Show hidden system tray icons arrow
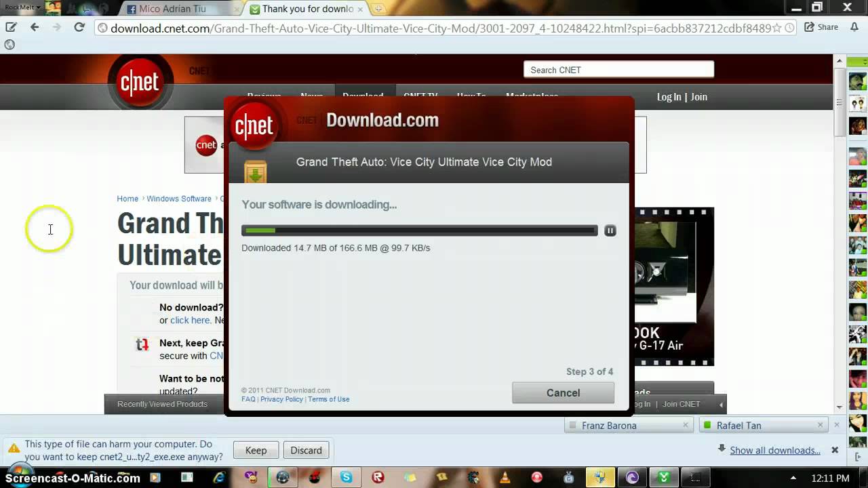This screenshot has width=868, height=488. click(793, 479)
